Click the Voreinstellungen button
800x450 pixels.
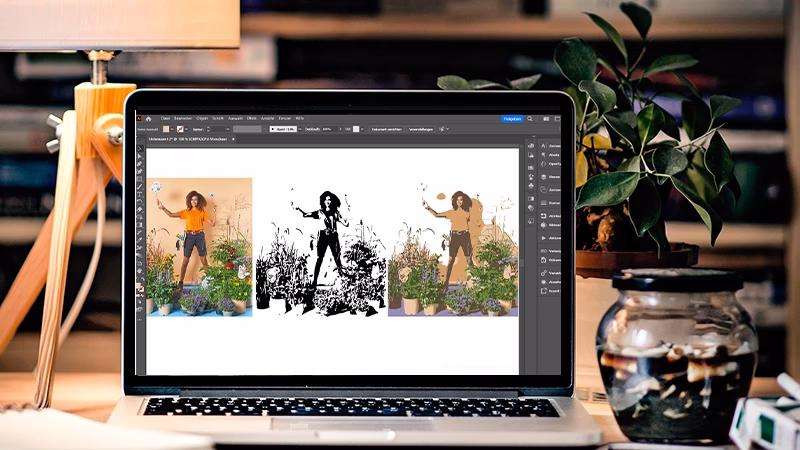coord(421,129)
